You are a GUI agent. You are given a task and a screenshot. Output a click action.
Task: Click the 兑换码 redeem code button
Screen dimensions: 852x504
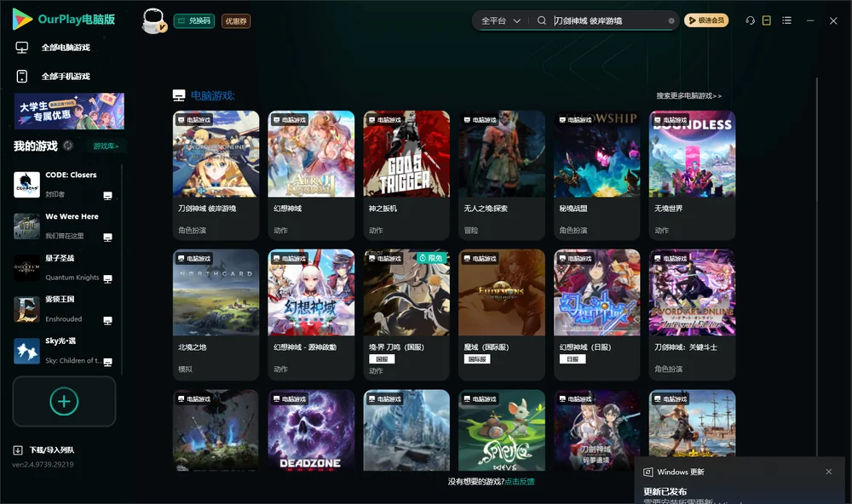coord(194,20)
